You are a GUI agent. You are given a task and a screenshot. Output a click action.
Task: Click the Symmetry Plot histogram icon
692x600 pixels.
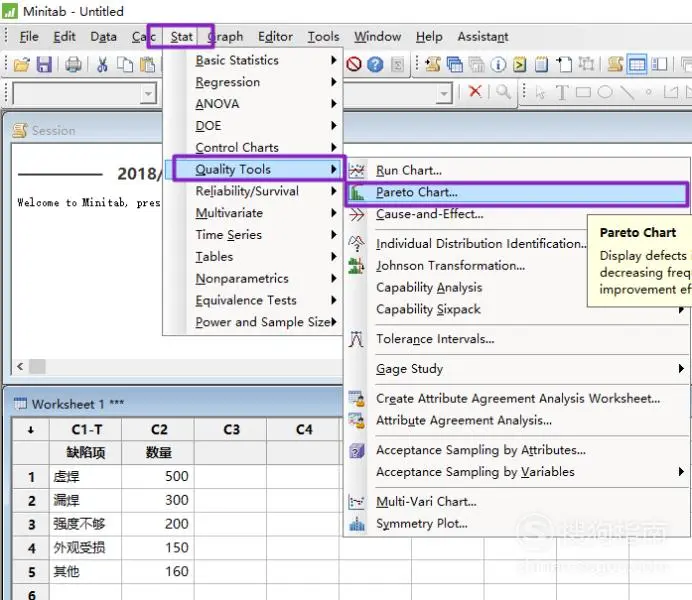coord(357,524)
